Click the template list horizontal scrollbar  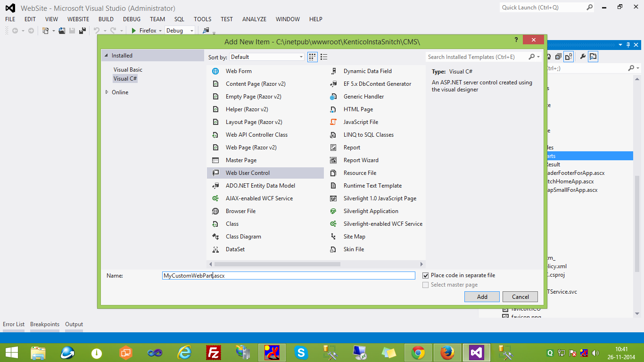pos(316,264)
